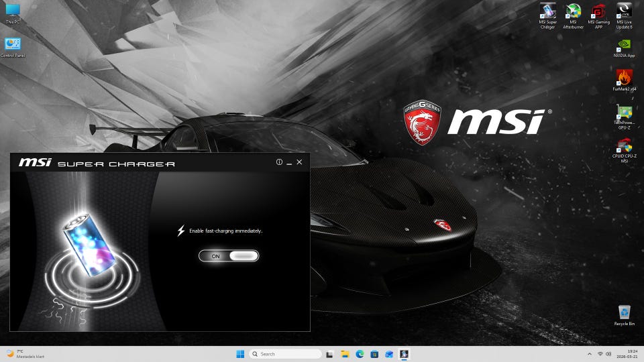Click the Super Charger info icon
Viewport: 644px width, 362px height.
tap(279, 162)
